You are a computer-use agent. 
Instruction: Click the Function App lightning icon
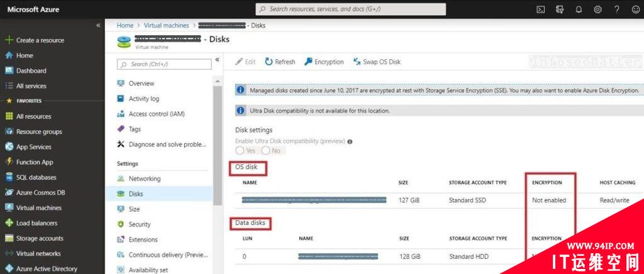tap(9, 162)
